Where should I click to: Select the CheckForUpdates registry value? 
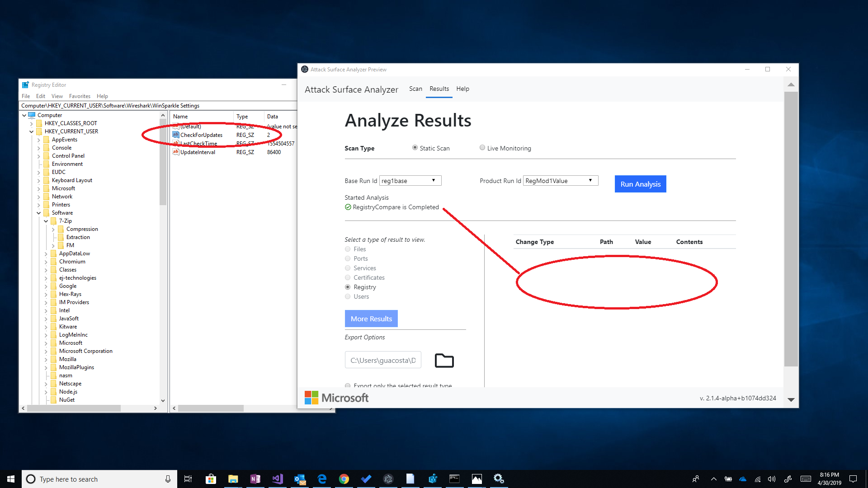[x=201, y=135]
